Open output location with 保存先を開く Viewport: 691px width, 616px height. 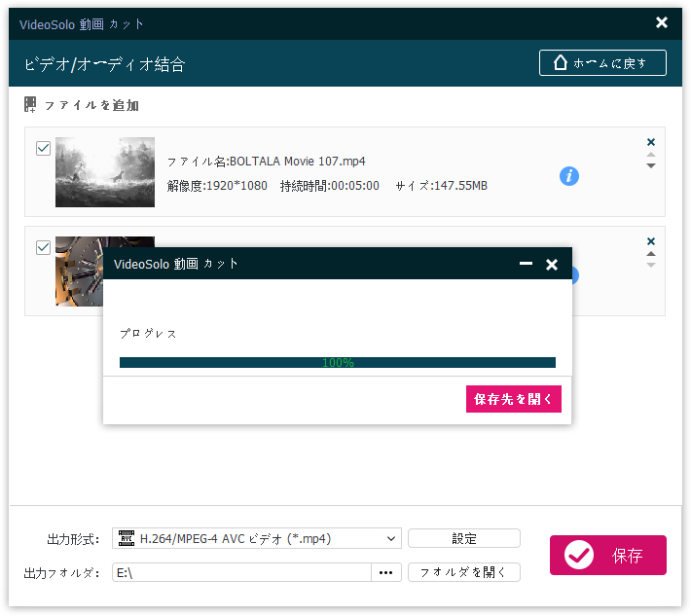(514, 399)
